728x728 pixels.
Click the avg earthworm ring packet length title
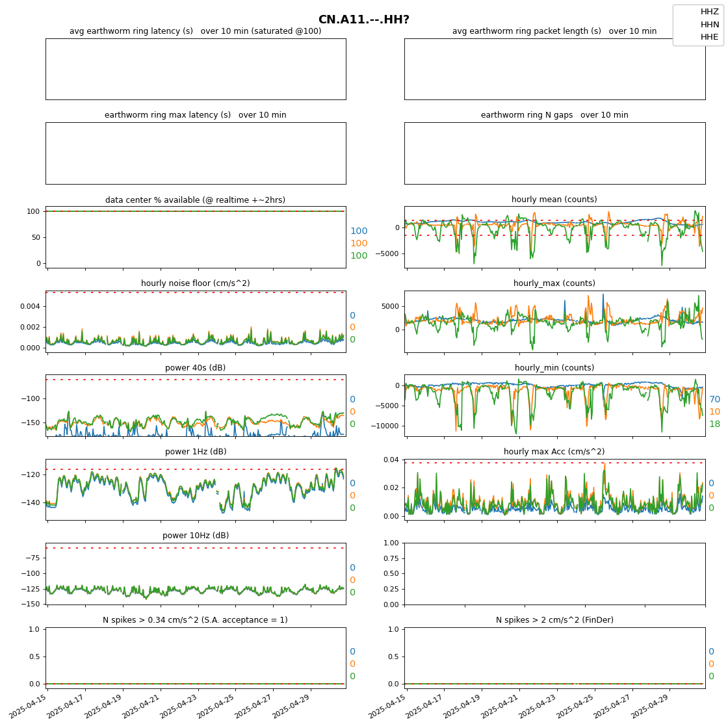(x=554, y=31)
